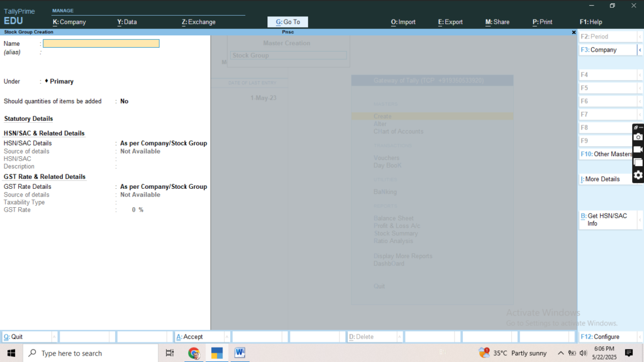Screen dimensions: 644x362
Task: Select Chart of Accounts in Gateway of Tally
Action: pos(398,132)
